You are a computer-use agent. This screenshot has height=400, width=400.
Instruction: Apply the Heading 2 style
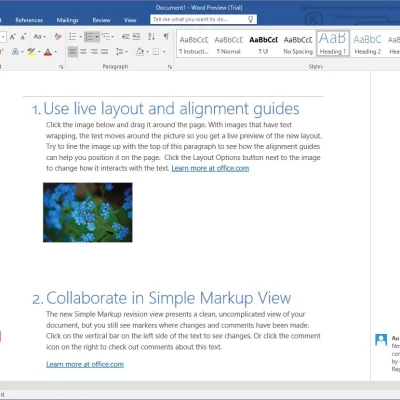368,44
